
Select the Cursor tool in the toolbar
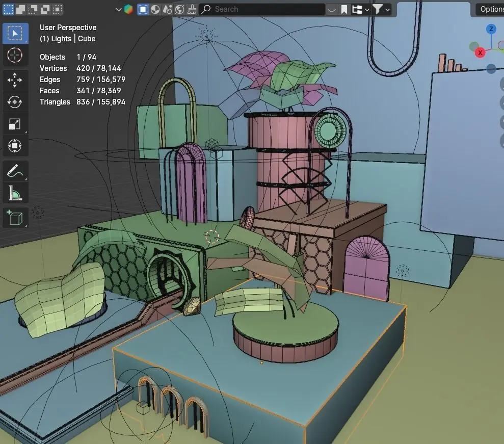(x=15, y=55)
